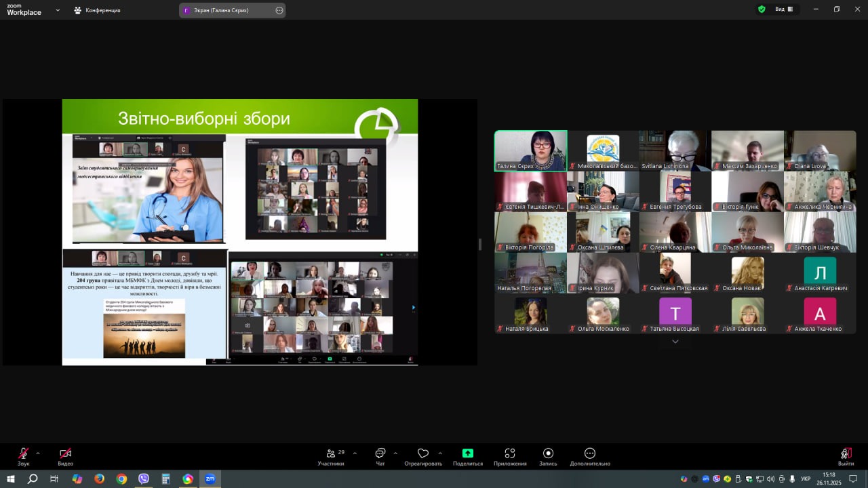The image size is (868, 488).
Task: Select the Конференция tab
Action: click(x=97, y=10)
